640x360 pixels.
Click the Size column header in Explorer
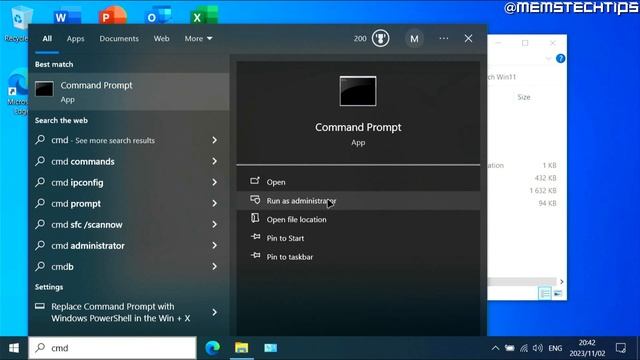coord(524,97)
